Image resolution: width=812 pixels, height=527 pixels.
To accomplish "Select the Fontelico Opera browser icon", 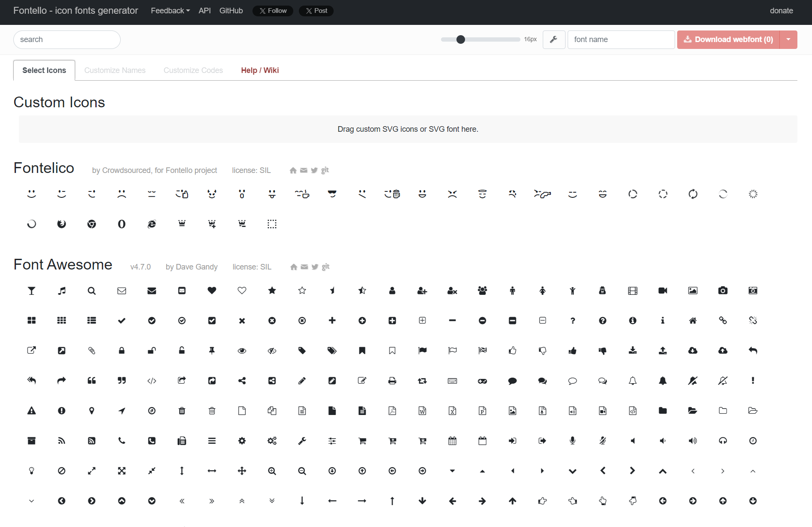I will (122, 224).
